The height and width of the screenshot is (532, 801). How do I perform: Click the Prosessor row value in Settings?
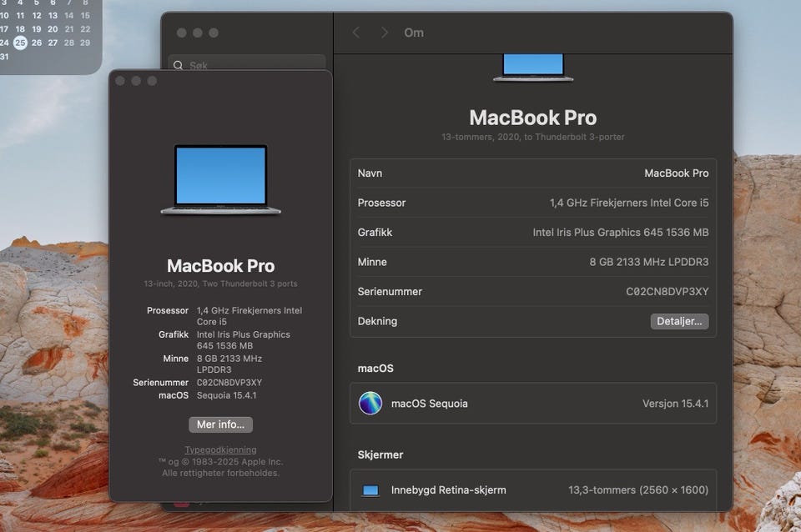coord(629,203)
